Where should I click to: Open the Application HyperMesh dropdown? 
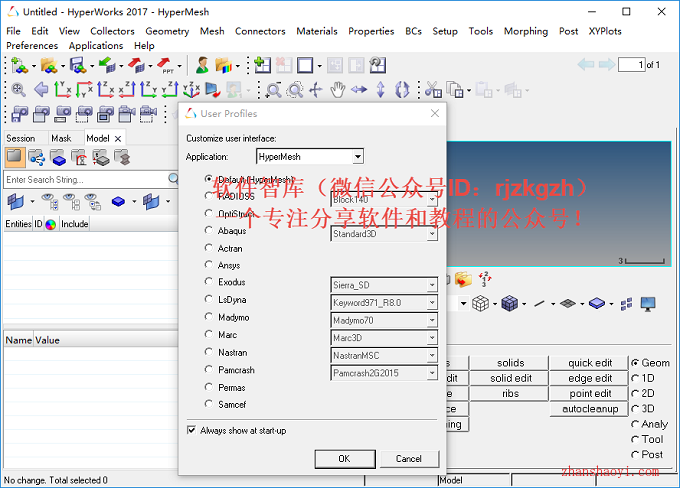tap(357, 157)
